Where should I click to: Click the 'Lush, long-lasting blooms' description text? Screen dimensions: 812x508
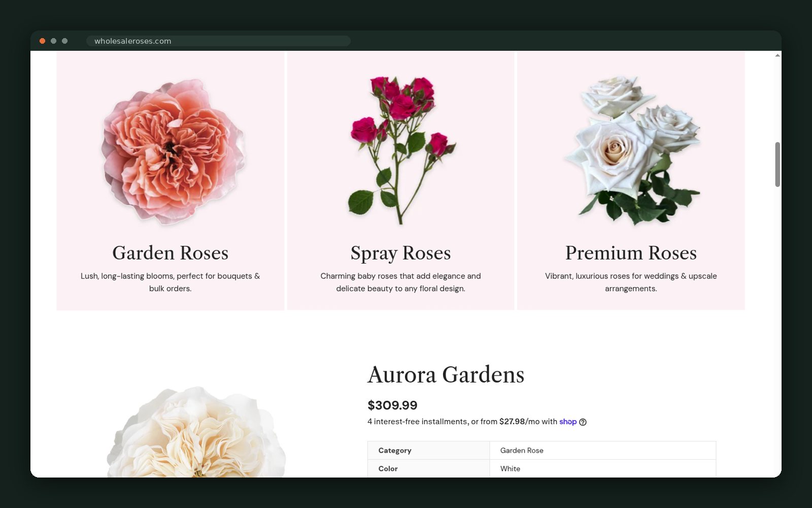pos(171,282)
